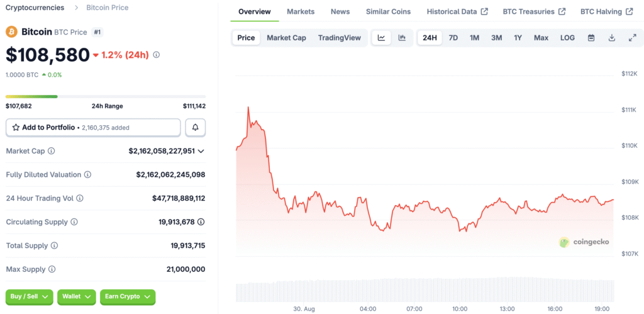Switch chart to Market Cap view

point(286,38)
